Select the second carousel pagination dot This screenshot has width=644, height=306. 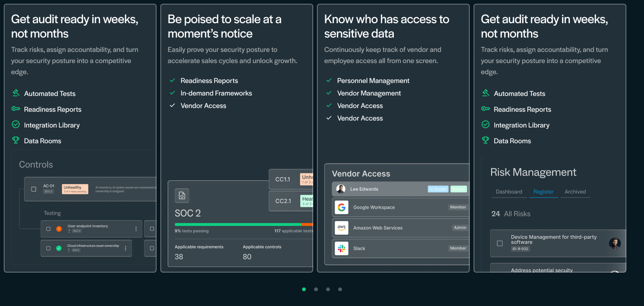316,289
